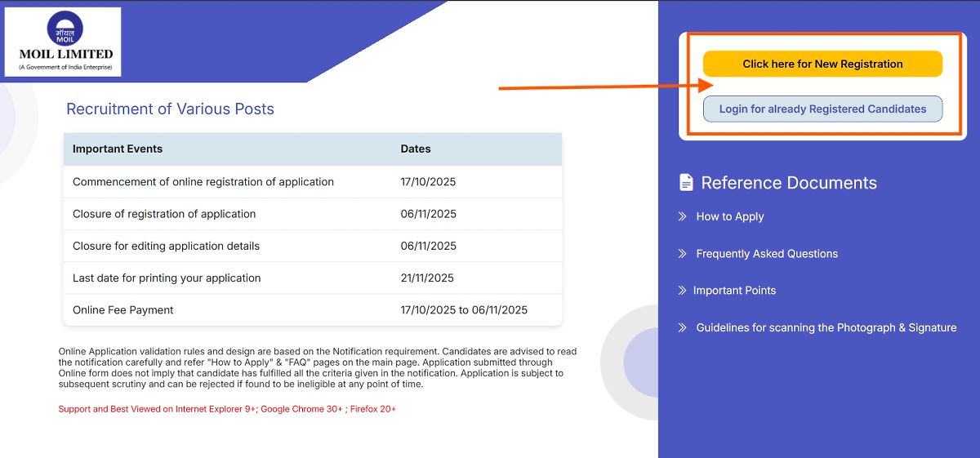Select Last date for printing your application
This screenshot has height=458, width=980.
(x=167, y=278)
